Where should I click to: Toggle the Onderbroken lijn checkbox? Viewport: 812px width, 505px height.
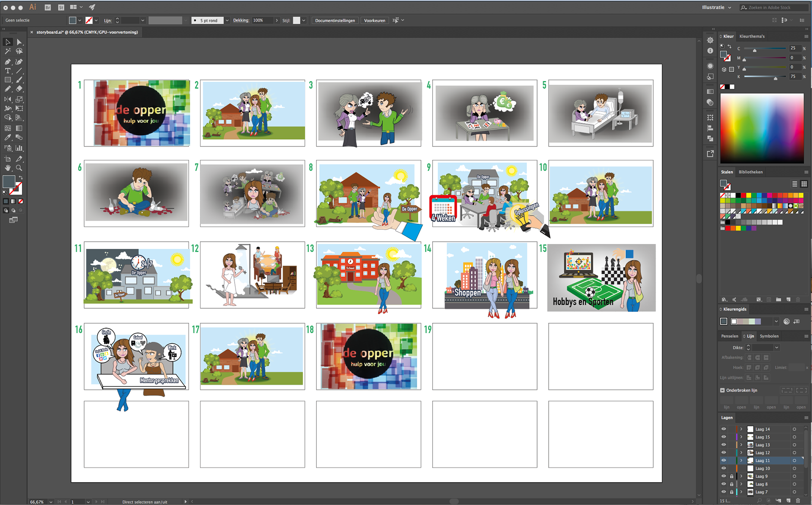pos(722,390)
